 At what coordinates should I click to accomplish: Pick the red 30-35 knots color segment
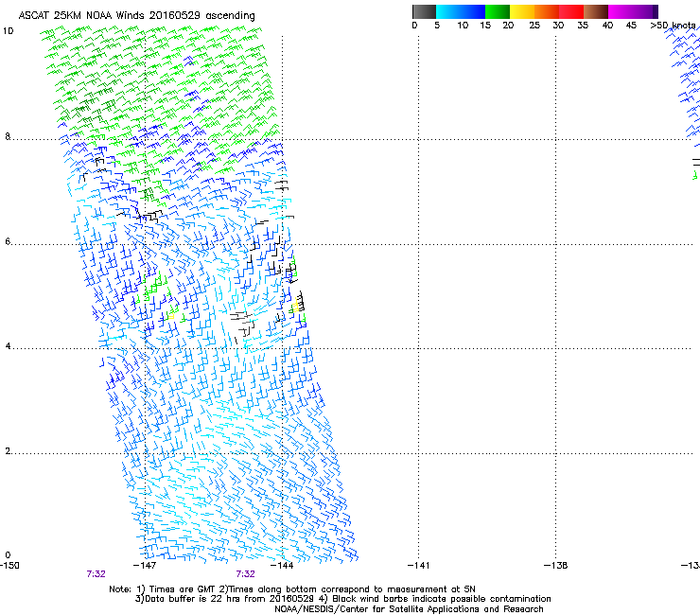tap(571, 11)
